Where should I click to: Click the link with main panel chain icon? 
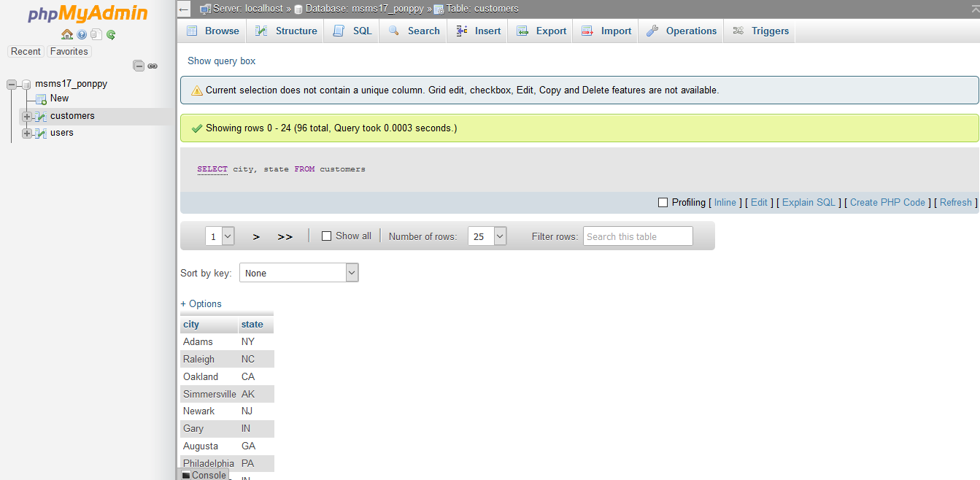coord(153,66)
